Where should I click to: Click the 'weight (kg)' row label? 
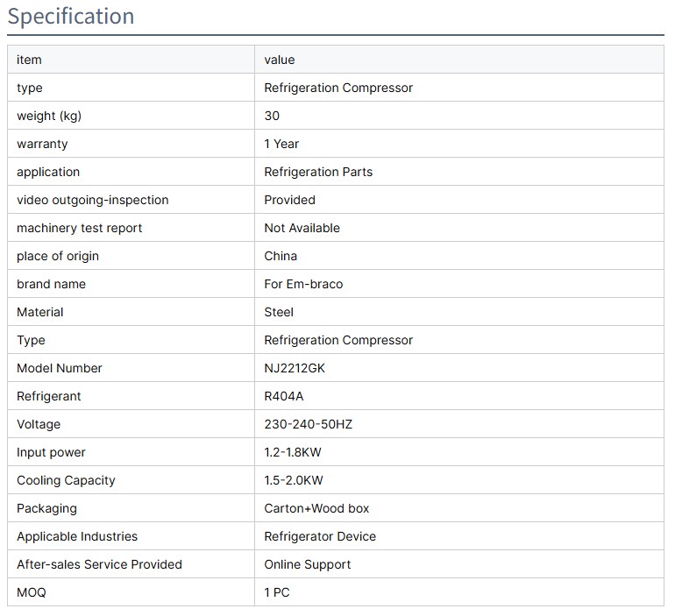(49, 116)
